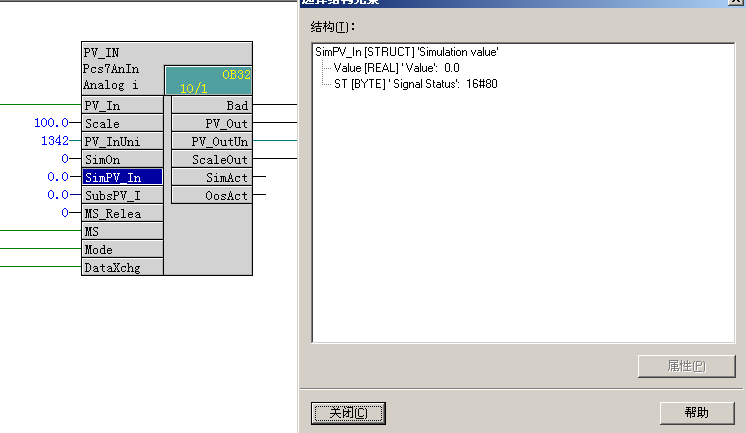Select the DataXchg input pin
Image resolution: width=746 pixels, height=433 pixels.
(122, 267)
